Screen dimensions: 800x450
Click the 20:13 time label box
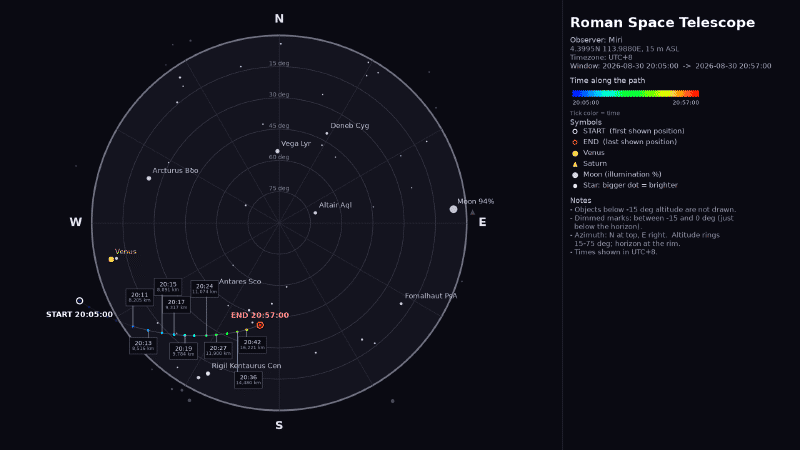pos(143,345)
